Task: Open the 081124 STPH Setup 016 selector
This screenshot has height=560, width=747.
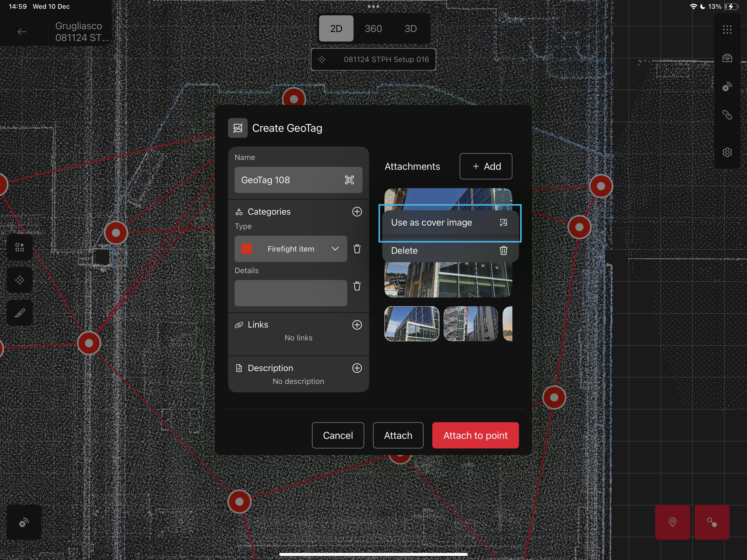Action: click(x=373, y=60)
